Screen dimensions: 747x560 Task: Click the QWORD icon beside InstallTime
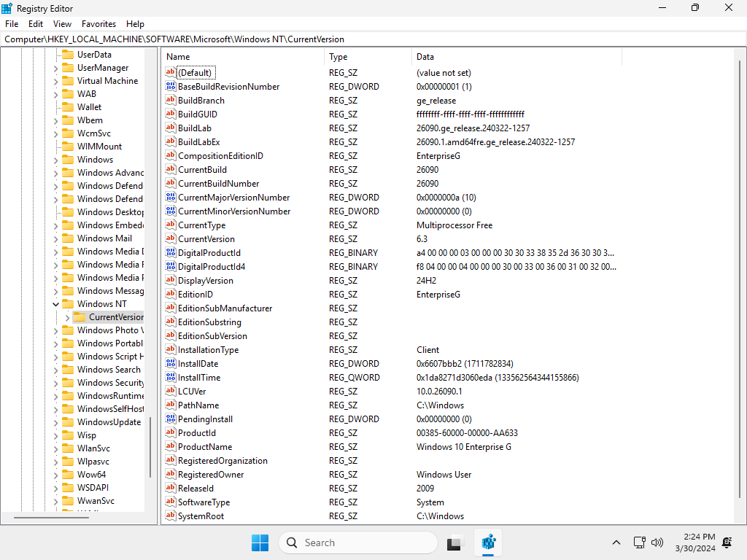pos(171,377)
